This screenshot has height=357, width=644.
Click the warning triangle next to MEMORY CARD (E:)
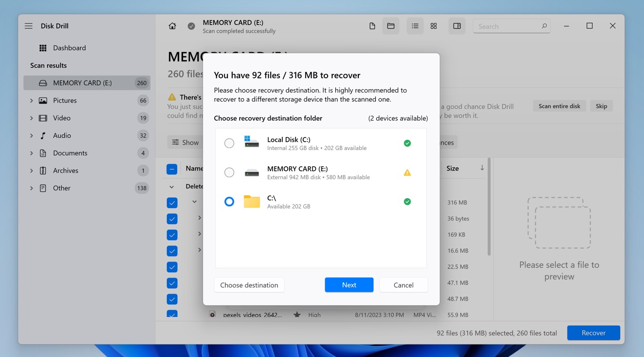tap(407, 172)
